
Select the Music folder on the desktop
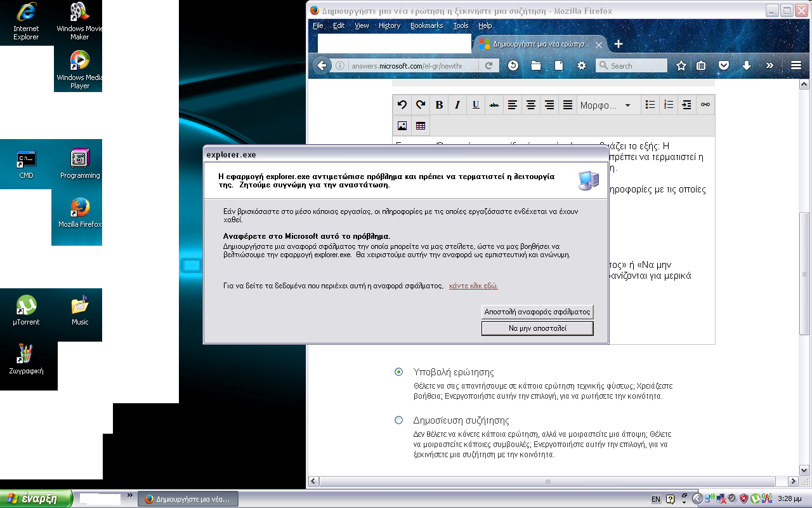[80, 311]
